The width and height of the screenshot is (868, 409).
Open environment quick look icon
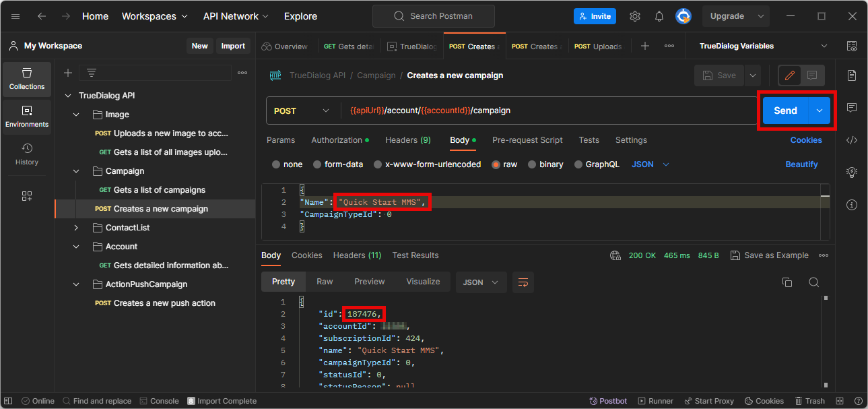(852, 46)
